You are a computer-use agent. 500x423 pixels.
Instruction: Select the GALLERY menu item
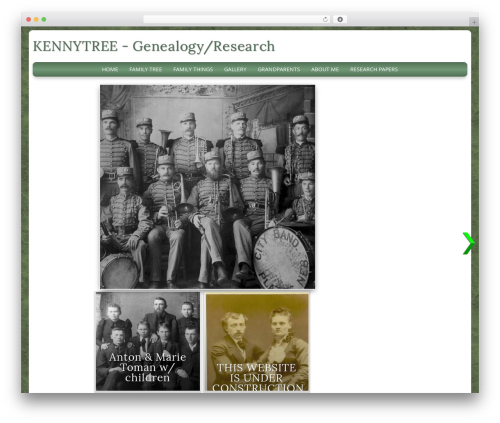[235, 69]
